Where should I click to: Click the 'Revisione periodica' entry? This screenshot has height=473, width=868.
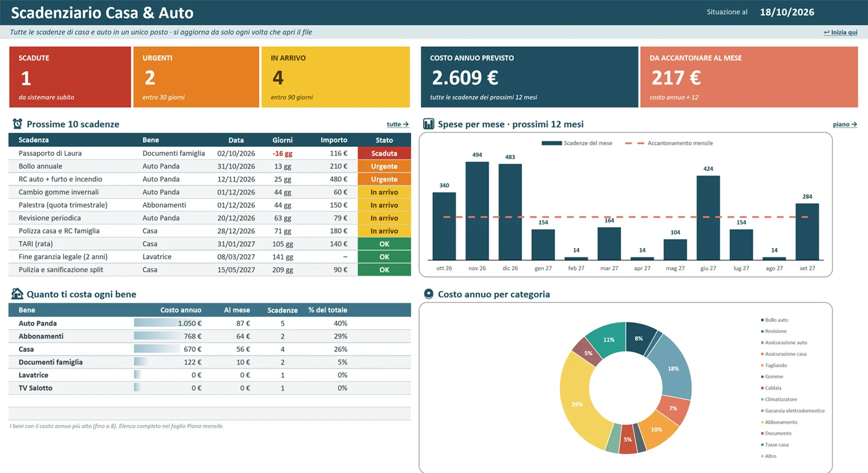point(49,218)
